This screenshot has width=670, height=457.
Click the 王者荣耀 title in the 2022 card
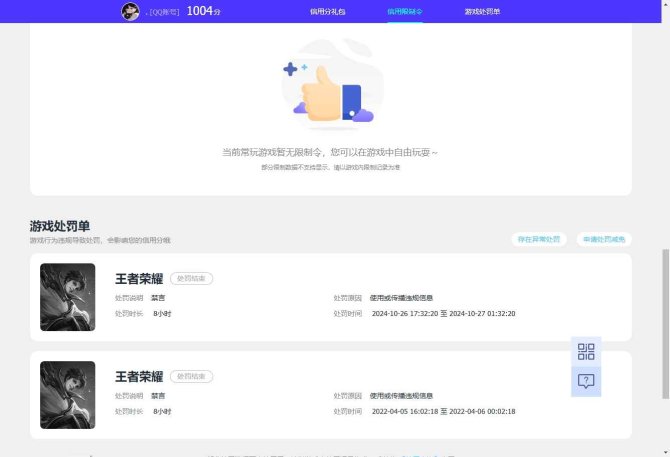point(139,376)
